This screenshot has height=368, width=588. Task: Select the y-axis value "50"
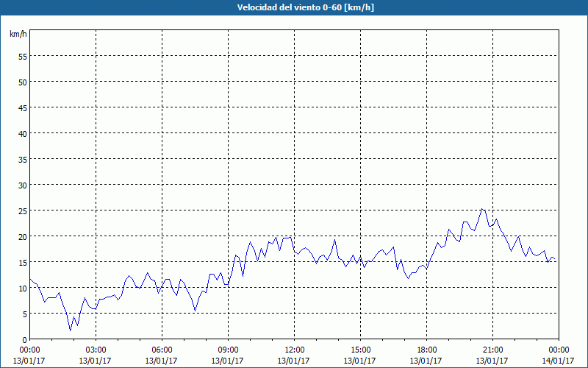23,82
